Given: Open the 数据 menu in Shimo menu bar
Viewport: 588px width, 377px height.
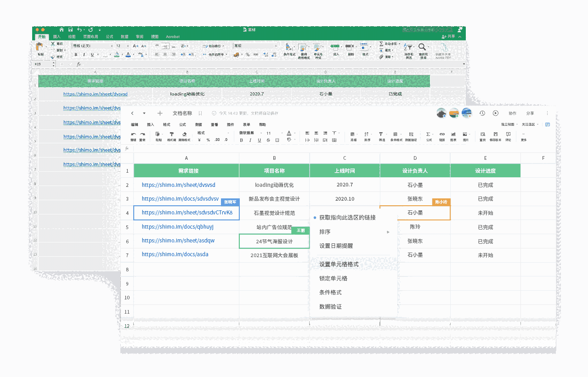Looking at the screenshot, I should click(198, 124).
